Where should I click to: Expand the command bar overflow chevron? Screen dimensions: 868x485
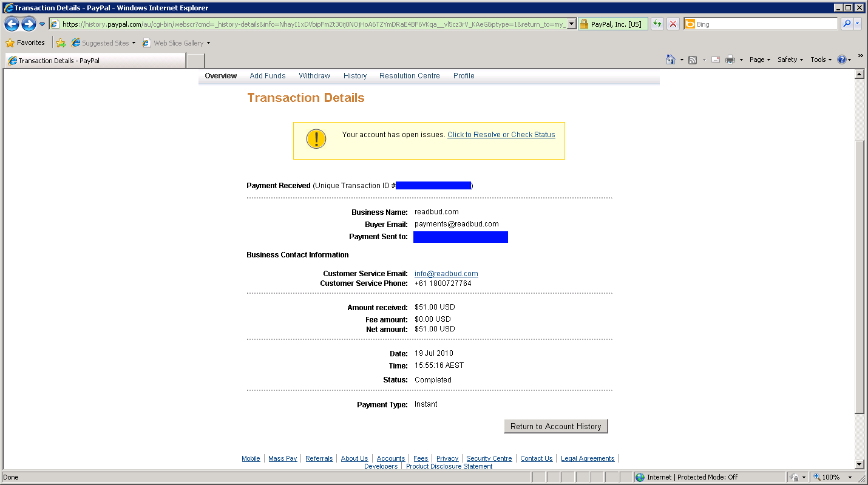[x=860, y=56]
